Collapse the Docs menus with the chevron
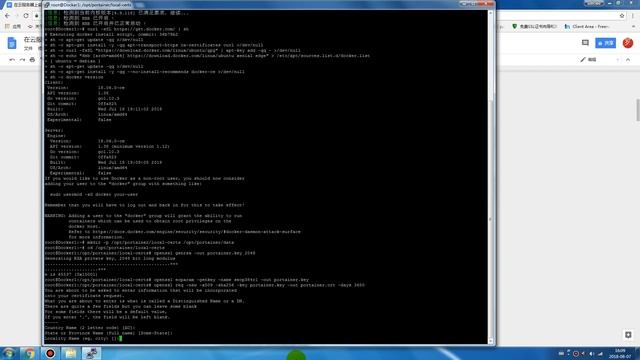This screenshot has width=640, height=360. [x=628, y=60]
